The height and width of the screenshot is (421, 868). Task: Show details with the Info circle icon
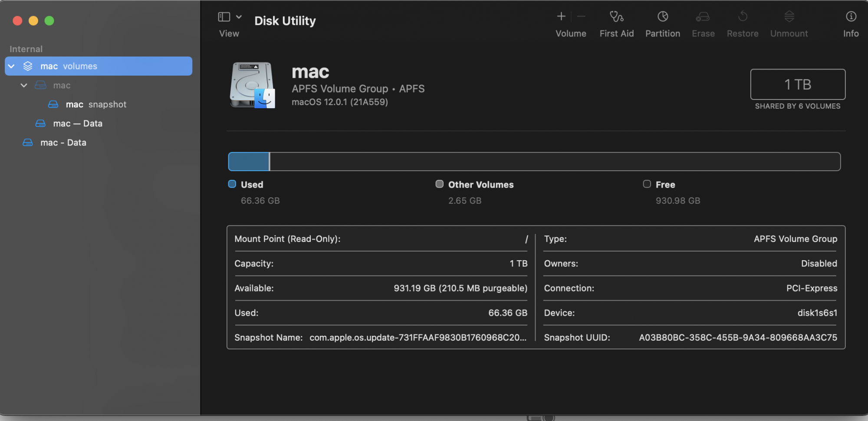coord(851,17)
